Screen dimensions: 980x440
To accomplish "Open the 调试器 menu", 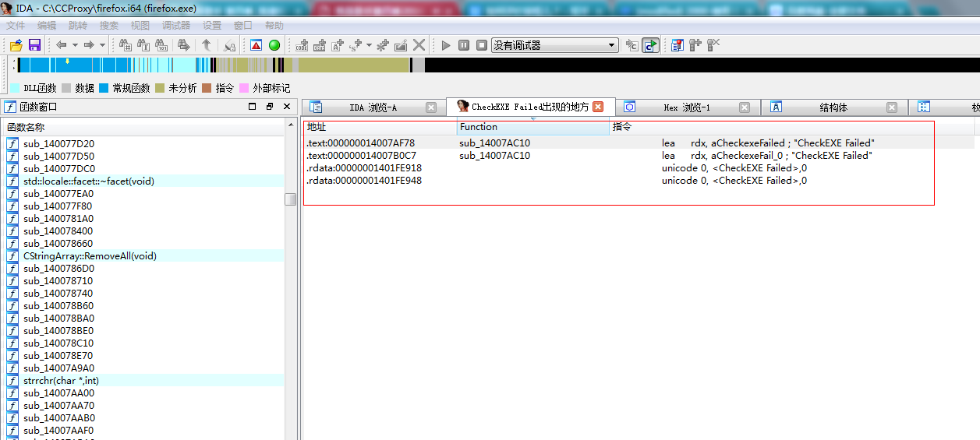I will tap(176, 25).
